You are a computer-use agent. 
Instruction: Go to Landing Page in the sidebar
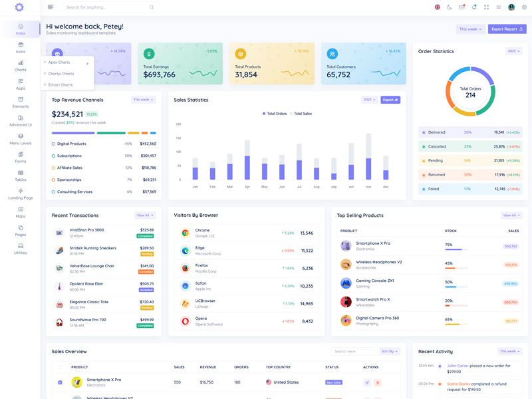[x=21, y=194]
